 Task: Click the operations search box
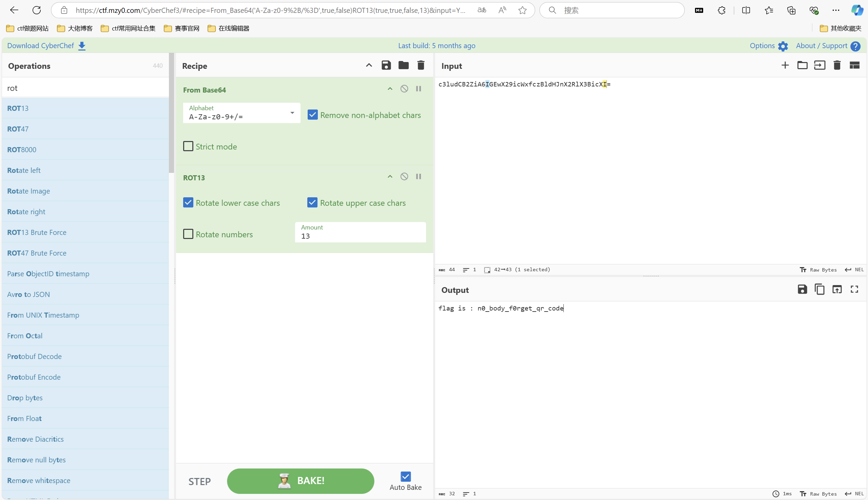(85, 88)
